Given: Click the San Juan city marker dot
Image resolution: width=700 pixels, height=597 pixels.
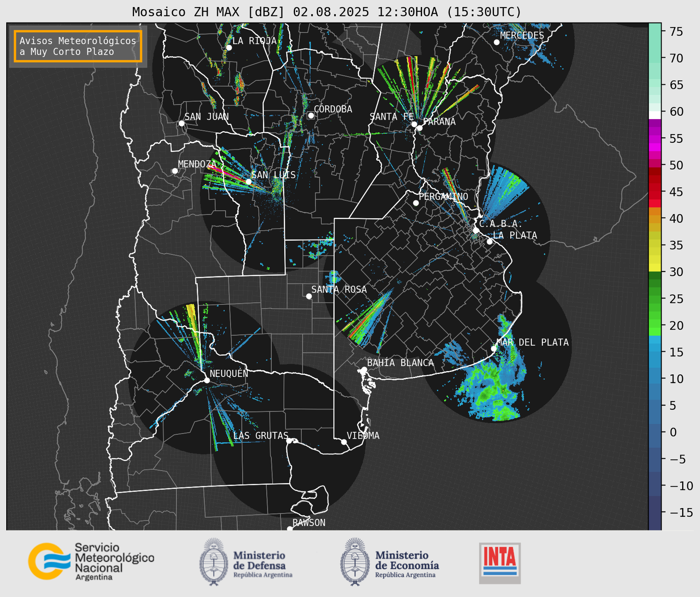Looking at the screenshot, I should pyautogui.click(x=181, y=123).
